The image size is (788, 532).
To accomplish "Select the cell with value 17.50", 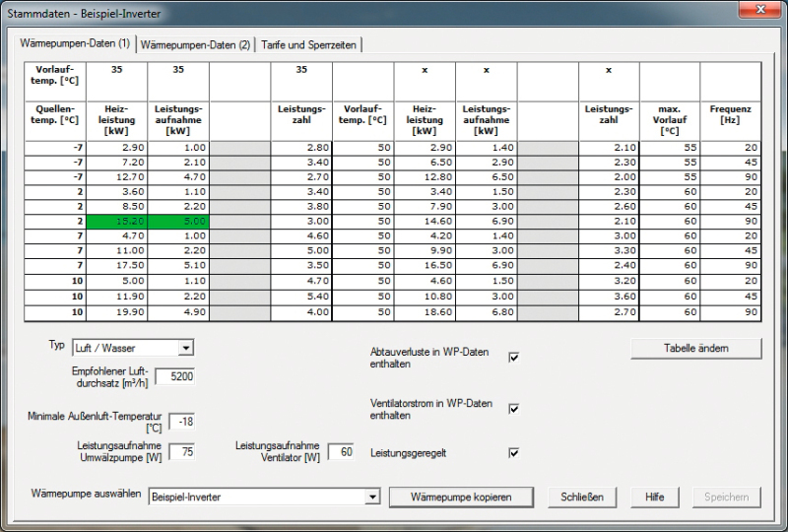I will (116, 265).
